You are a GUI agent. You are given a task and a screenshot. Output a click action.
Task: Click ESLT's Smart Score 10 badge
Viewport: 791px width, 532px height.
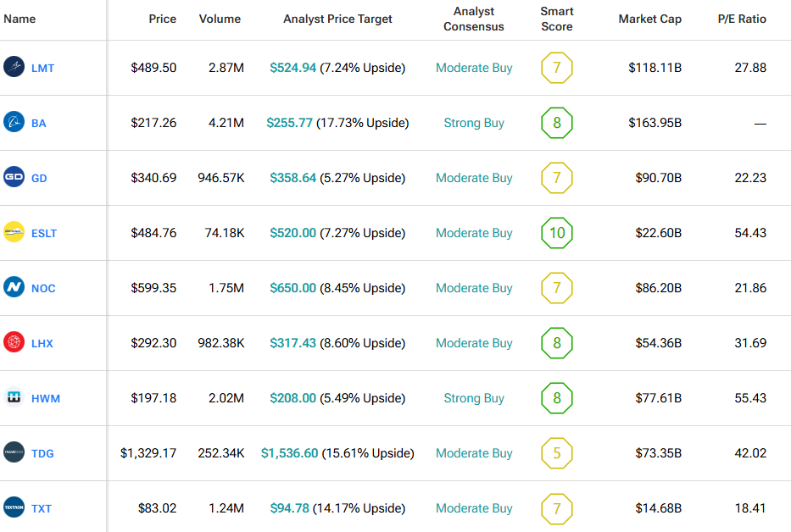tap(557, 233)
